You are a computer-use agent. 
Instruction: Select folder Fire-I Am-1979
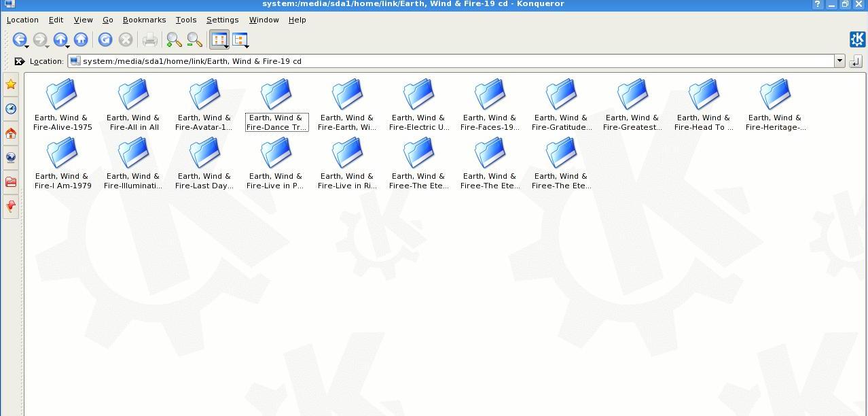coord(62,162)
